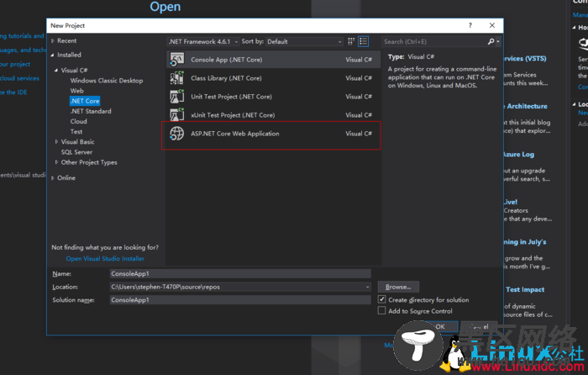Toggle Create directory for solution checkbox

coord(381,299)
